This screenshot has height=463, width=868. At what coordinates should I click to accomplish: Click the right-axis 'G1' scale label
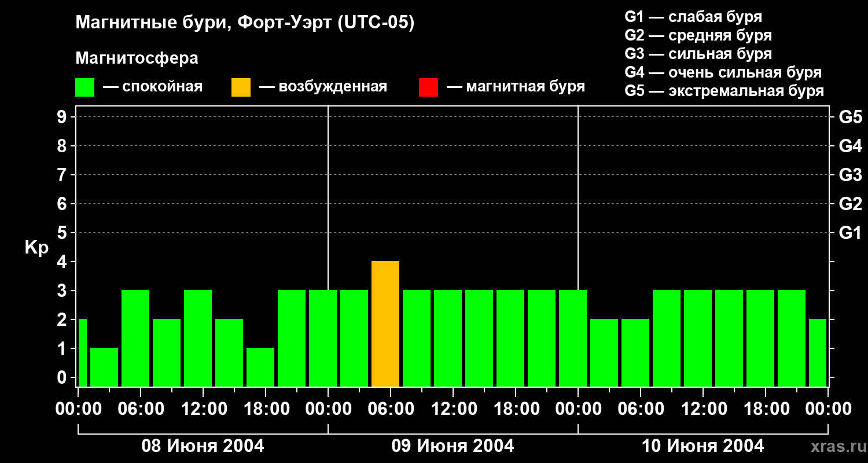(850, 233)
